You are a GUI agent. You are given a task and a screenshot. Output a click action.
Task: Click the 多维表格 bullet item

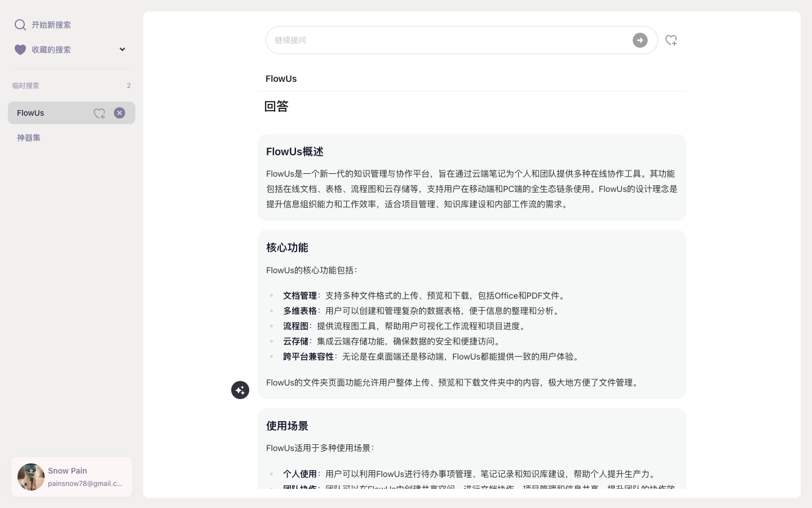(422, 311)
